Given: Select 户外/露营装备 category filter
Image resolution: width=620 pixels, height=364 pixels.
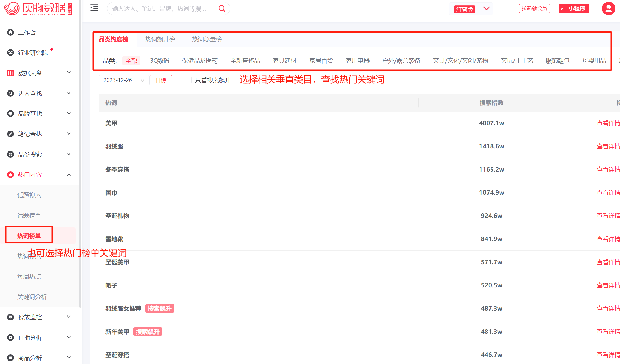Looking at the screenshot, I should [401, 61].
